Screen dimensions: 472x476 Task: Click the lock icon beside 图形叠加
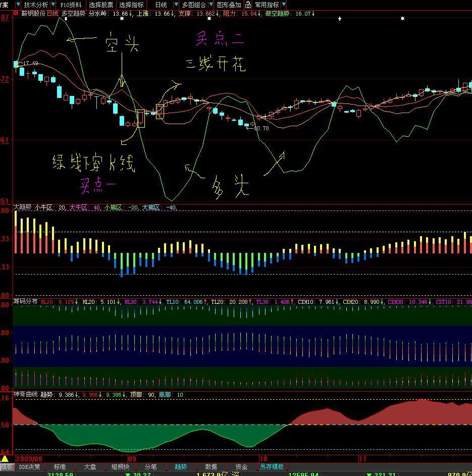click(248, 5)
